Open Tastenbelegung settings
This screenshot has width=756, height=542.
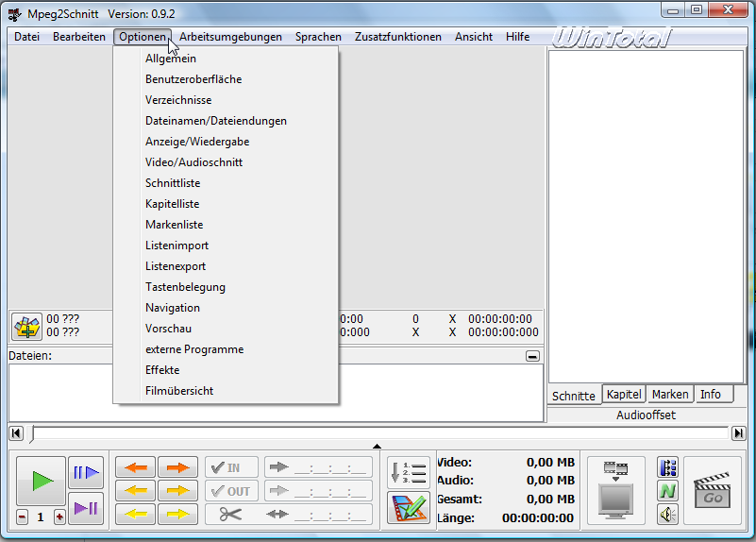point(226,286)
